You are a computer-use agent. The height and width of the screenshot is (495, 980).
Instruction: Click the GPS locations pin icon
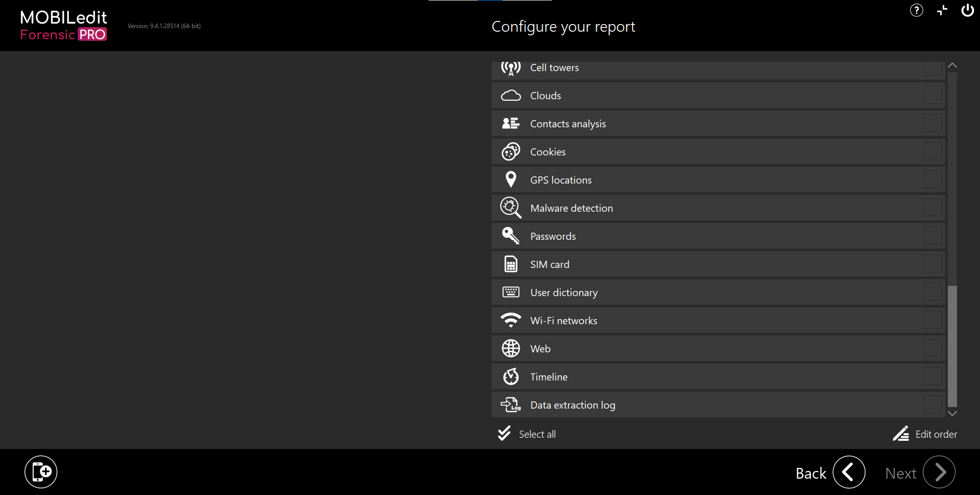coord(510,179)
